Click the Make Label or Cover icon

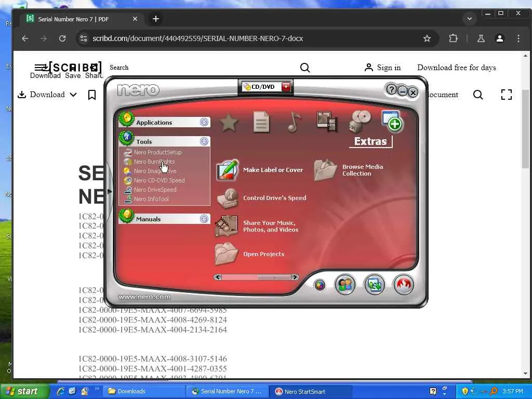[228, 170]
